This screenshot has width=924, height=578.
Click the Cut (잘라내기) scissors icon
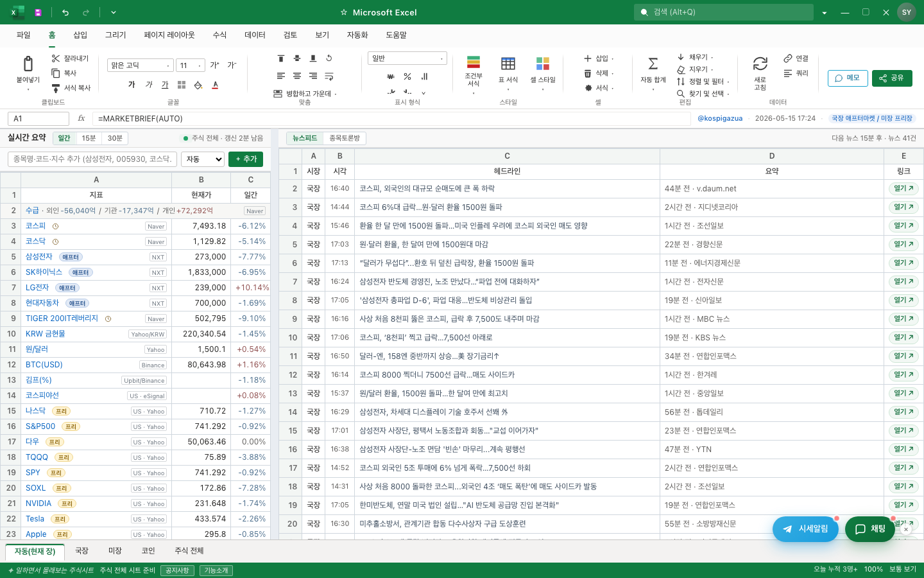click(x=56, y=58)
